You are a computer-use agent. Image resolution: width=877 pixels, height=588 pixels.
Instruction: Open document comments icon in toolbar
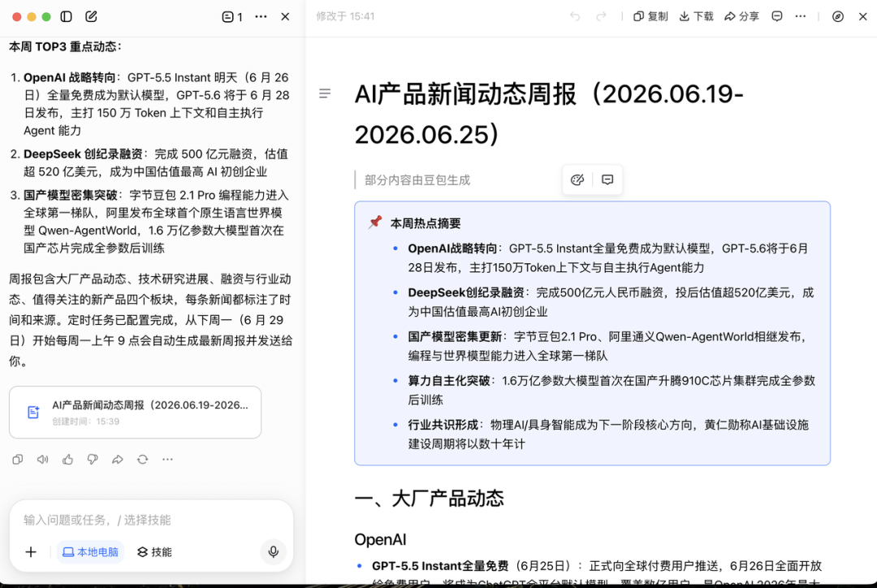pos(777,16)
